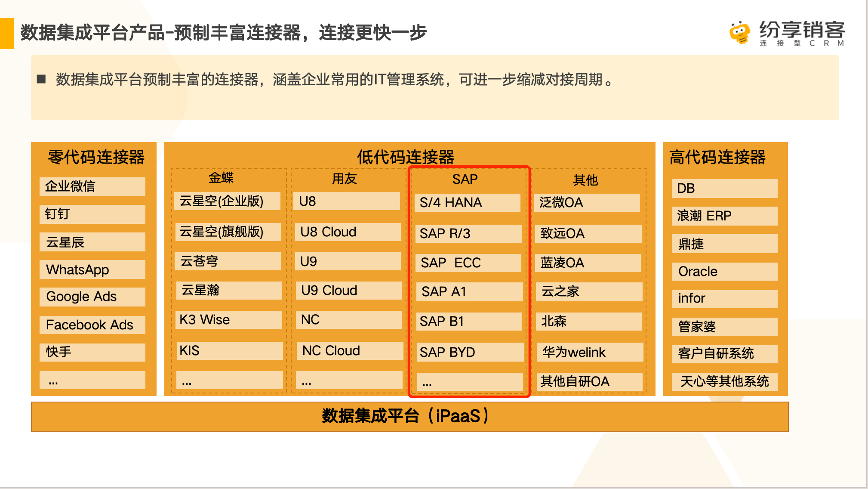The height and width of the screenshot is (489, 868).
Task: Click the slide title 数据集成平台产品 heading
Action: point(223,33)
